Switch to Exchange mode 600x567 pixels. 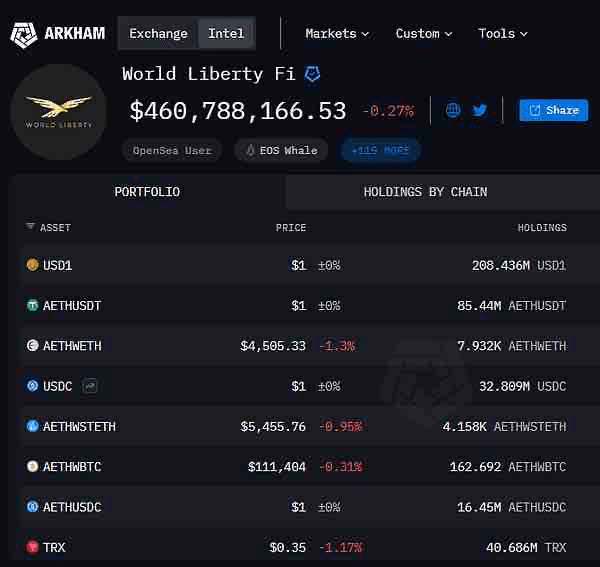coord(158,33)
